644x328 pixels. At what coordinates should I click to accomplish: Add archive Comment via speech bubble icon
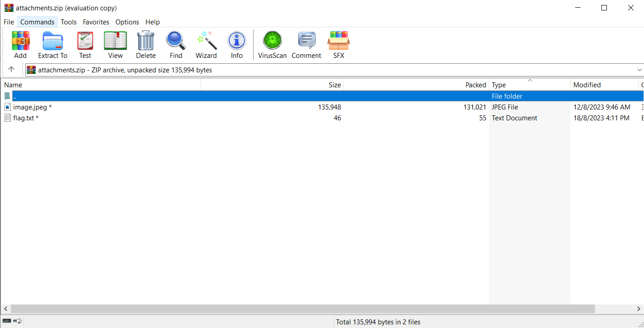(x=306, y=41)
